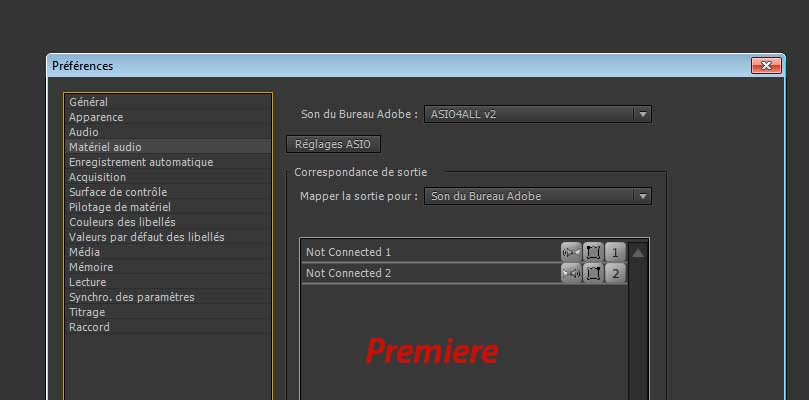Image resolution: width=809 pixels, height=400 pixels.
Task: Click right speaker icon on Not Connected 2
Action: click(x=571, y=273)
